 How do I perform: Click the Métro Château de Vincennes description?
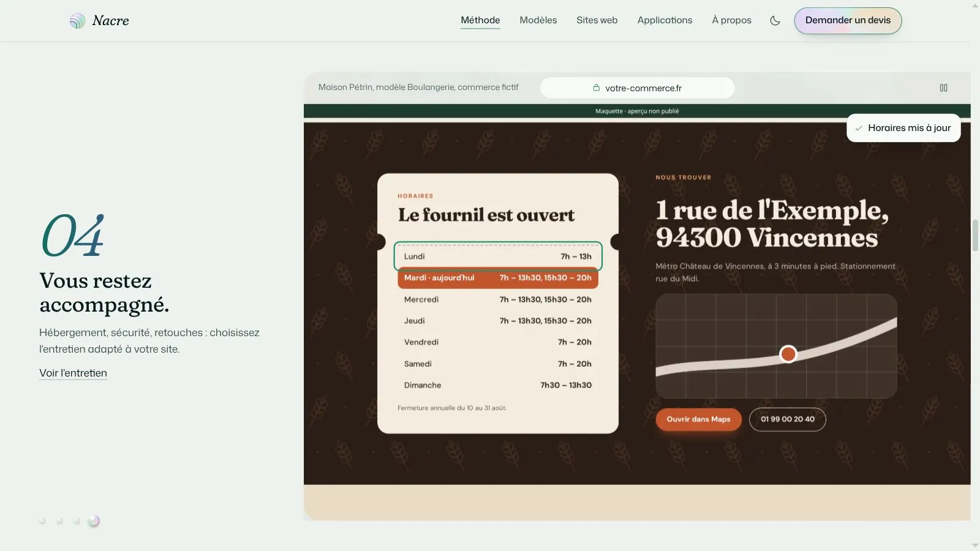(x=775, y=272)
